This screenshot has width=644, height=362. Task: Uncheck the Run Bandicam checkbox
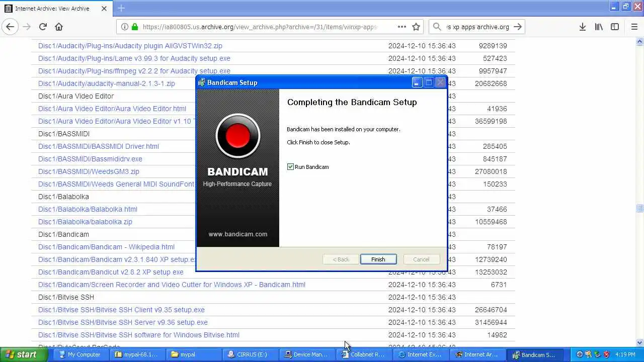290,167
